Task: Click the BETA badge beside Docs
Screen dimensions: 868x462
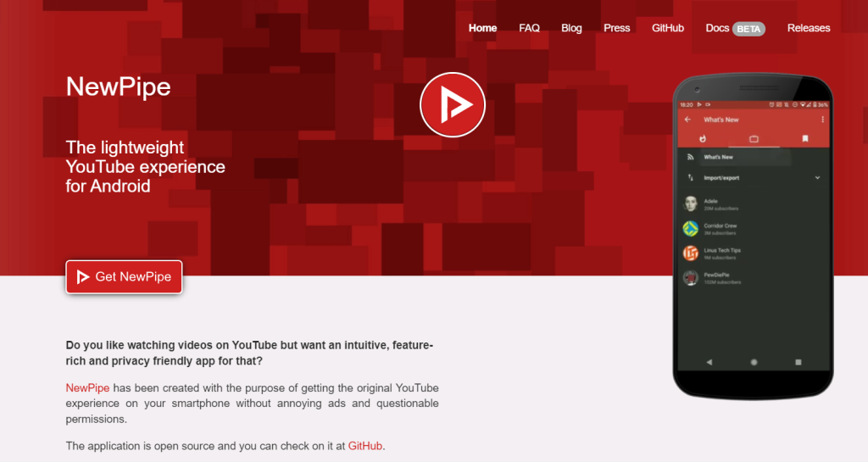Action: 749,29
